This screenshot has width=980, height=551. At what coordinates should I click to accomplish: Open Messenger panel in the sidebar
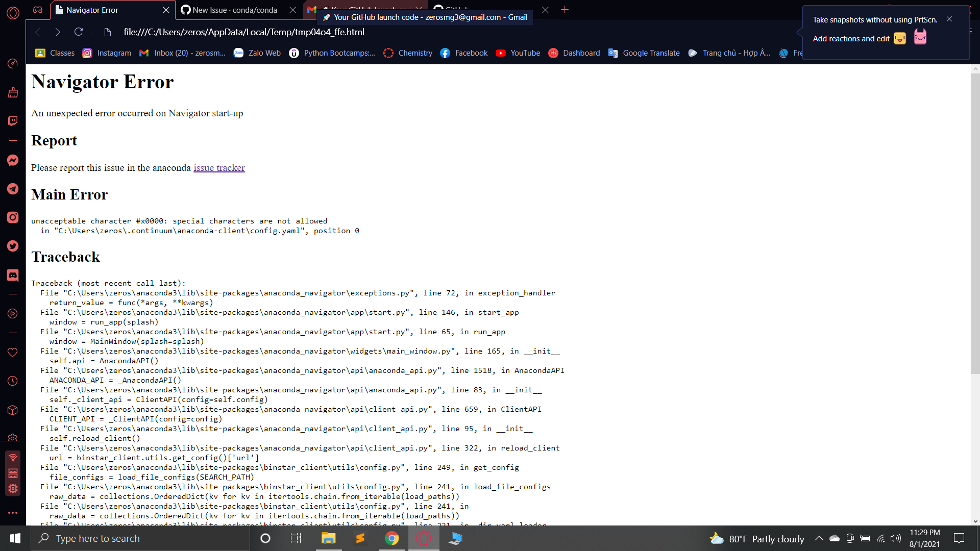coord(13,160)
